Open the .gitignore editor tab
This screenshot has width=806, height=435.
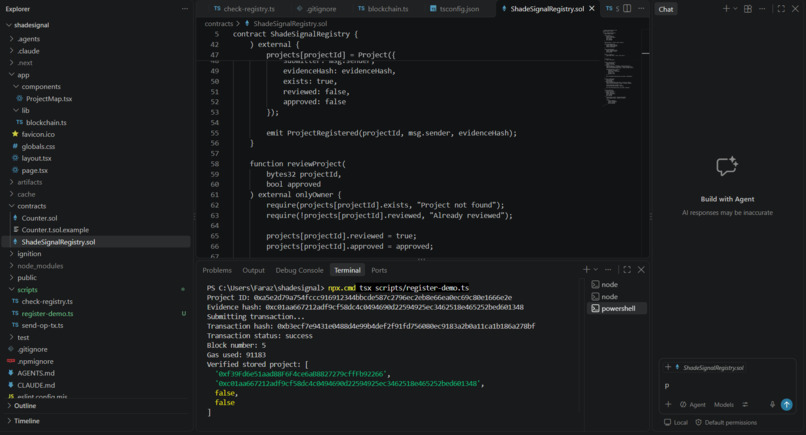coord(317,9)
